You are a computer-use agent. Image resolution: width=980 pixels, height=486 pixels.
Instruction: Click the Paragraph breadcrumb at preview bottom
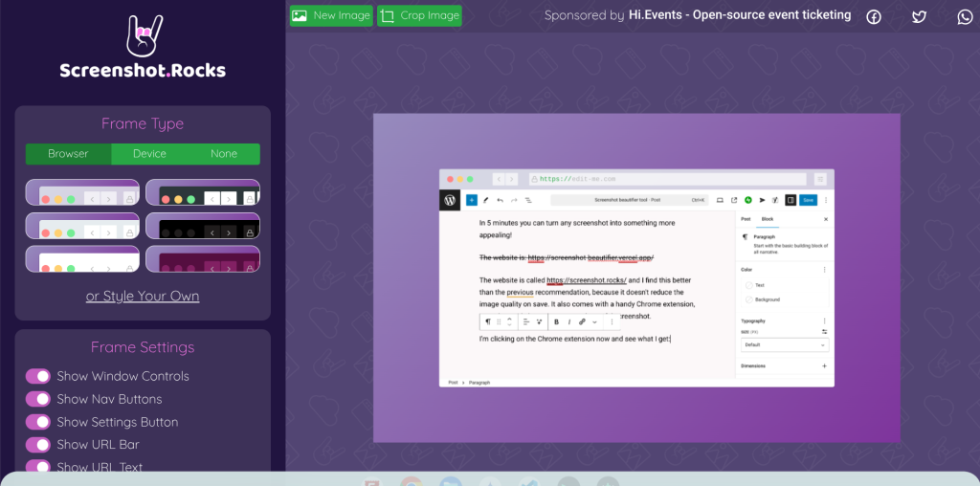[479, 383]
